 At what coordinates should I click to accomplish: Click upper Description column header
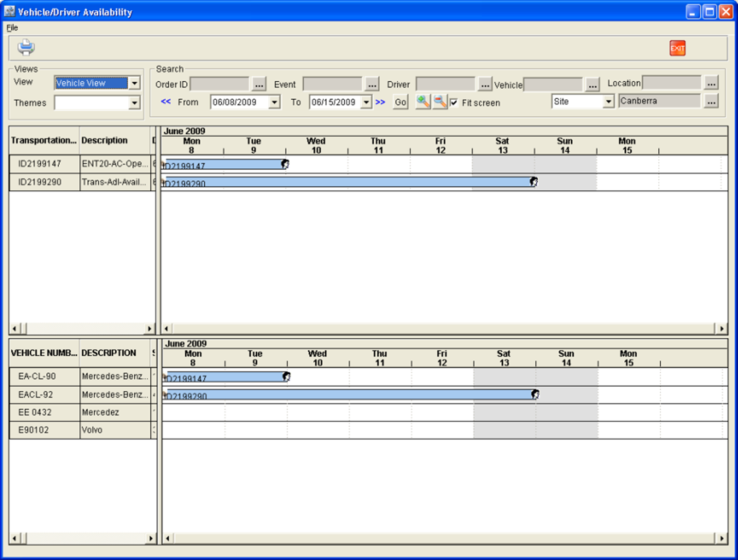pos(115,140)
